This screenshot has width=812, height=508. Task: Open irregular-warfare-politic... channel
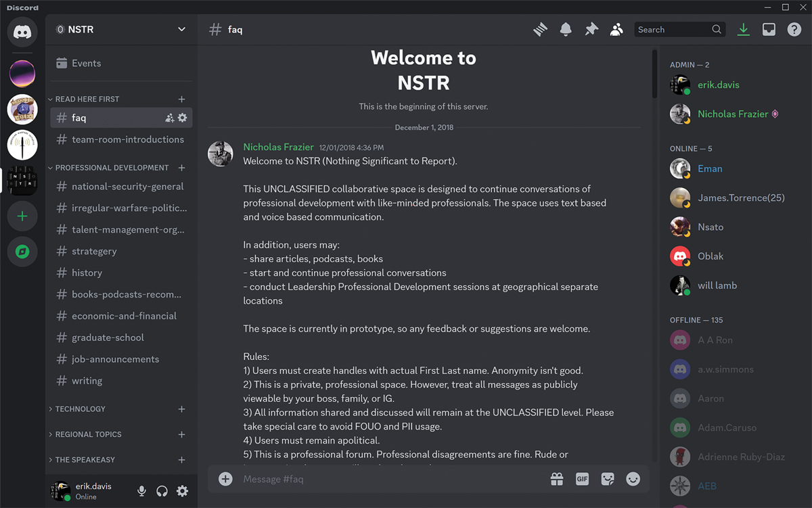pos(121,208)
